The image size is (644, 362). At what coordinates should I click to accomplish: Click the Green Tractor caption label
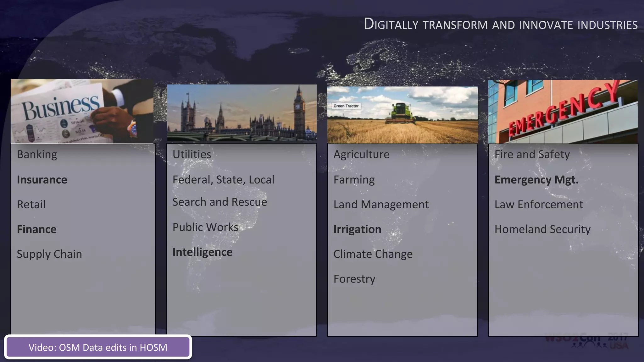click(346, 106)
